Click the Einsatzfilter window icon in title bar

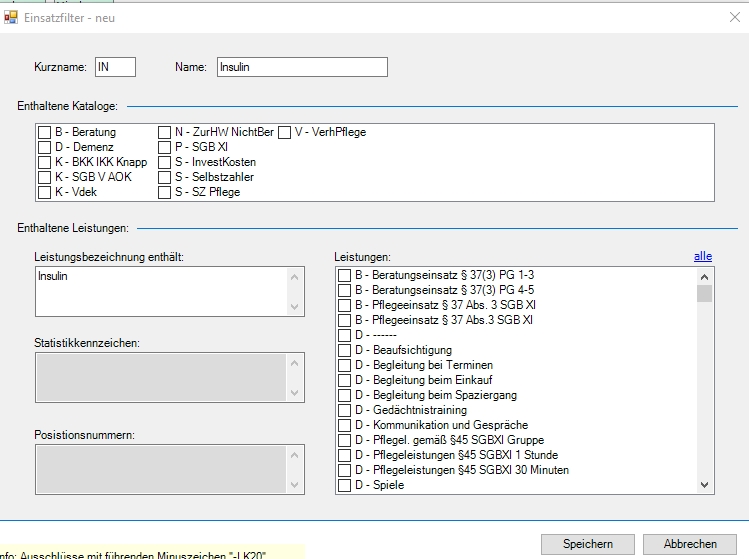[11, 16]
